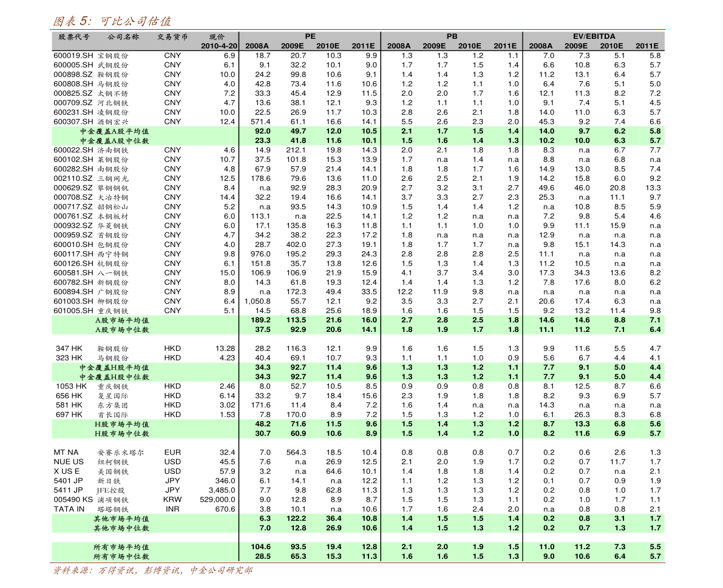
Task: Select ticker 581 HK
Action: pos(69,405)
